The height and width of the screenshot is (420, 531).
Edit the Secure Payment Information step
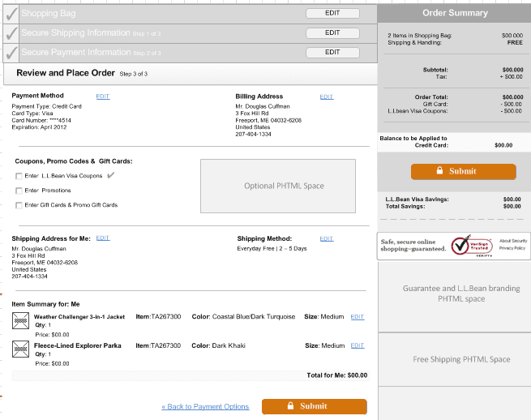coord(332,53)
